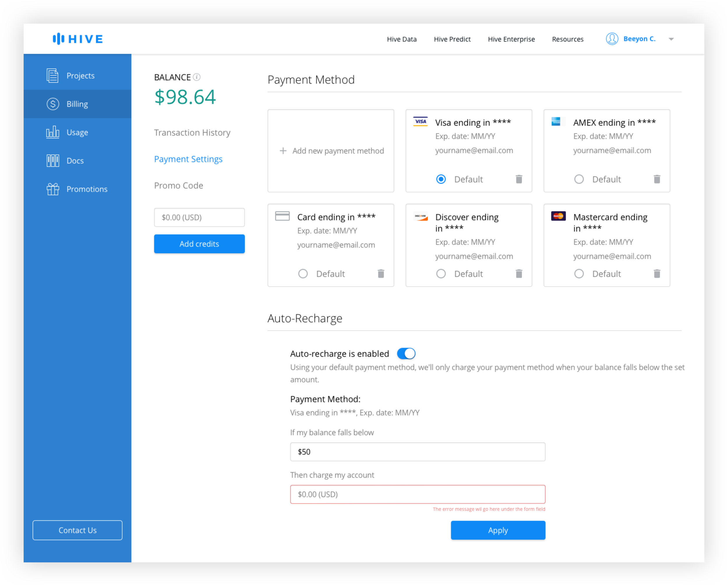Click the credits amount input field
This screenshot has height=586, width=728.
199,217
